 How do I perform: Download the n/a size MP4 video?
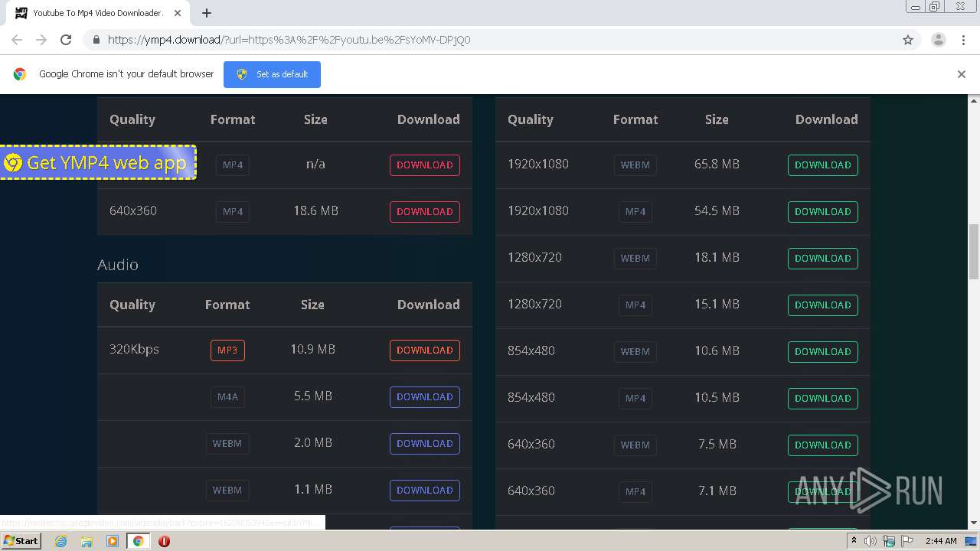[x=425, y=165]
